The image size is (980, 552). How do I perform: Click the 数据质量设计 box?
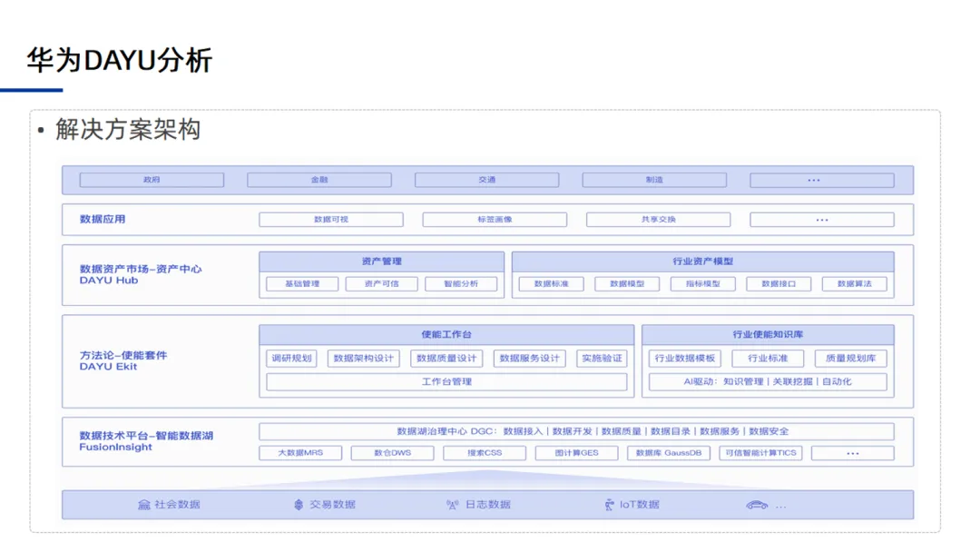[x=446, y=359]
